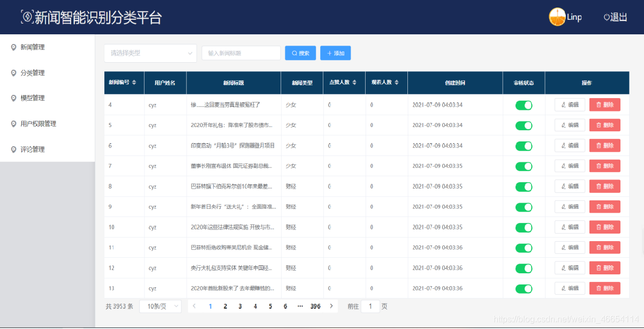Toggle review status switch for news 7
The height and width of the screenshot is (329, 644).
tap(524, 166)
